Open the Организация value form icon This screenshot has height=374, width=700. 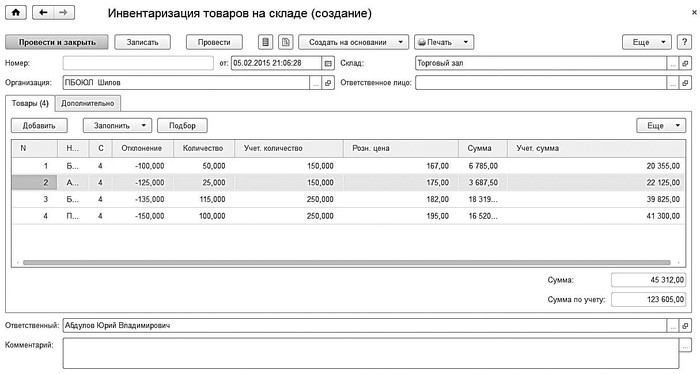click(328, 83)
